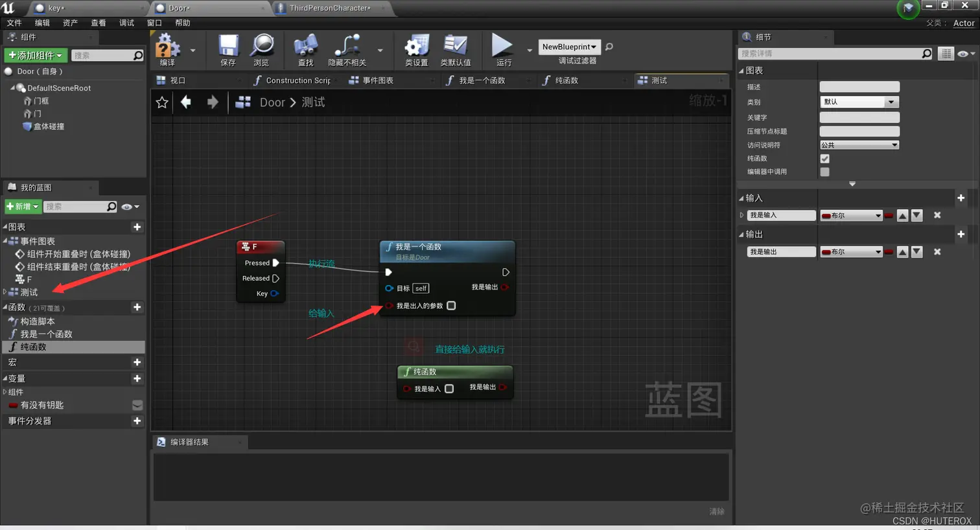The image size is (980, 530).
Task: Open the NewBlueprint debug object dropdown
Action: point(569,47)
